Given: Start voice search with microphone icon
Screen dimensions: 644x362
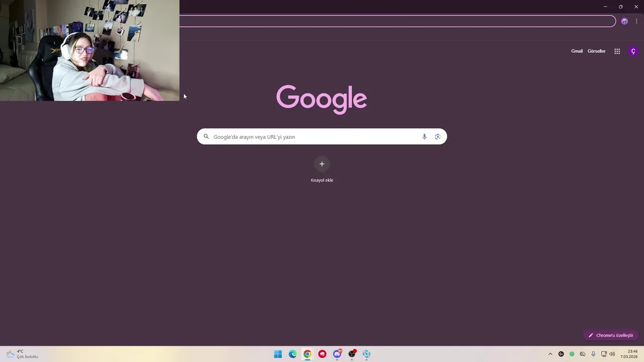Looking at the screenshot, I should click(424, 137).
